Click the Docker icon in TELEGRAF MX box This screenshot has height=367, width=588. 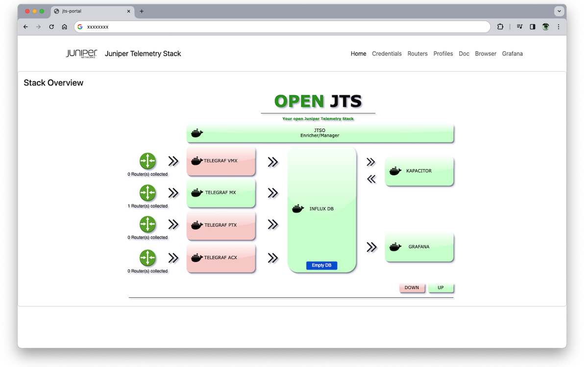197,192
